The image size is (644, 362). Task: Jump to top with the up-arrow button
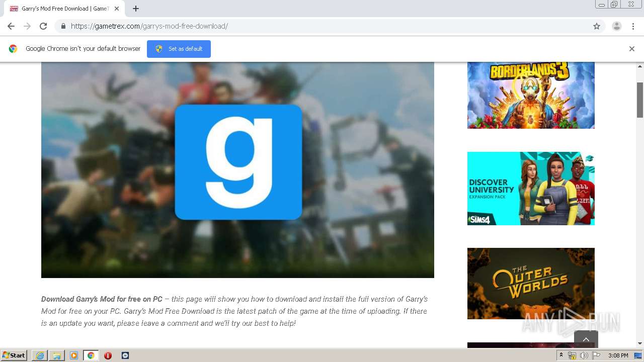(586, 339)
